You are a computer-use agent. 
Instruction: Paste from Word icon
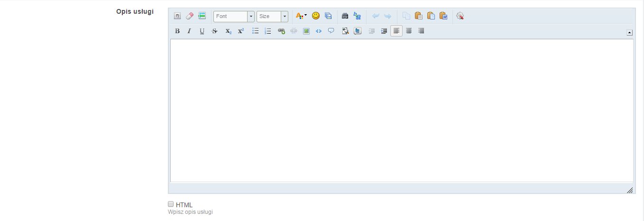[x=443, y=16]
